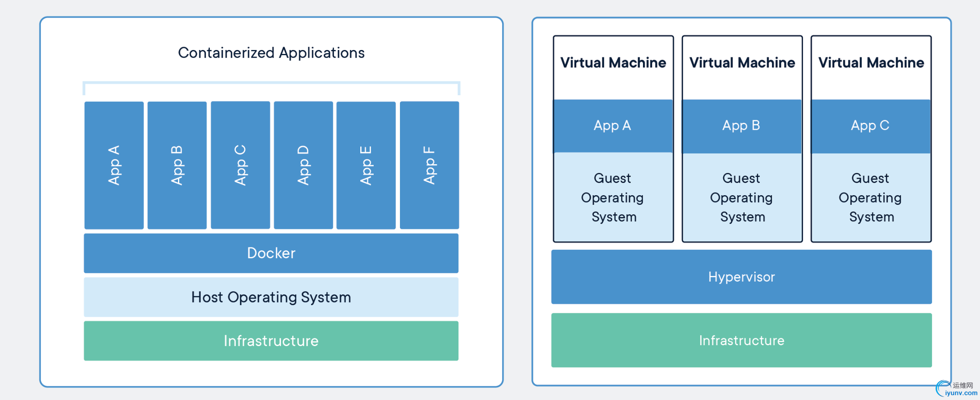Click the Virtual Machine title above App B
Screen dimensions: 980x400
742,63
